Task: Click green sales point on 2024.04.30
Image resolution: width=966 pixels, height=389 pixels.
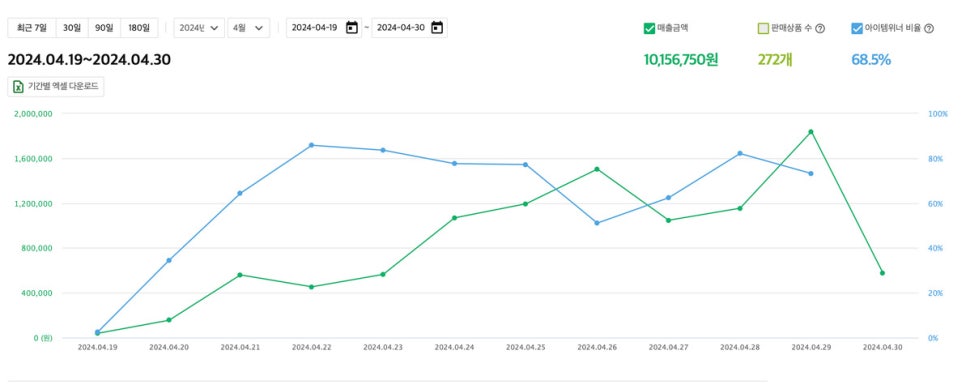Action: pyautogui.click(x=882, y=272)
